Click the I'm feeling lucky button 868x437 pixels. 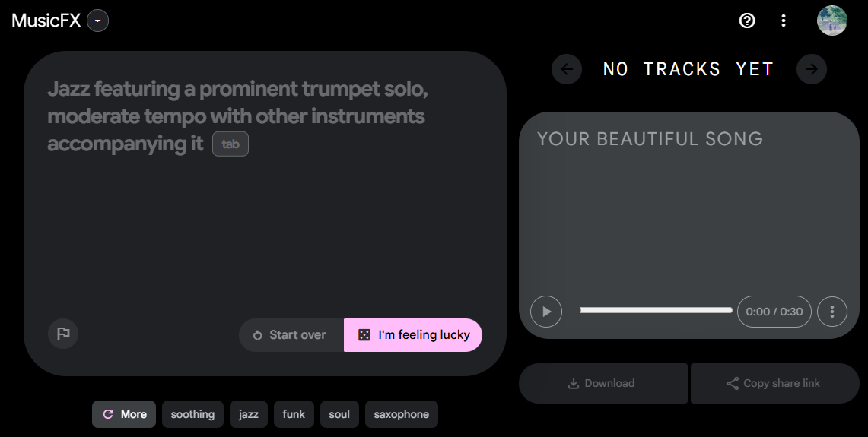tap(413, 335)
